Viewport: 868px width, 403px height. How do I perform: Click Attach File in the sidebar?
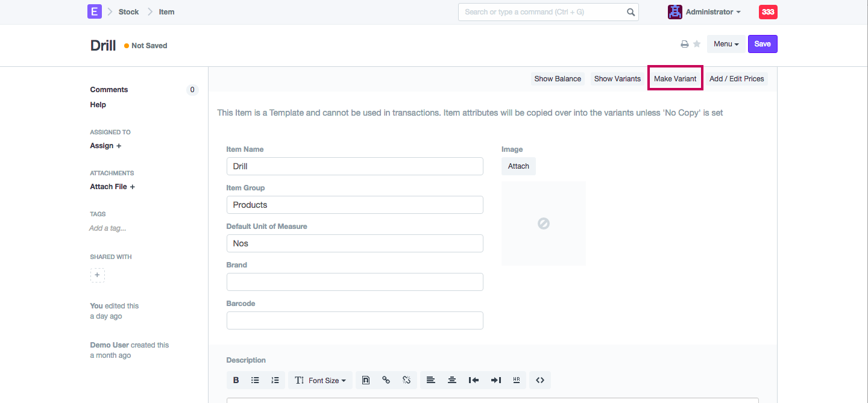coord(112,187)
